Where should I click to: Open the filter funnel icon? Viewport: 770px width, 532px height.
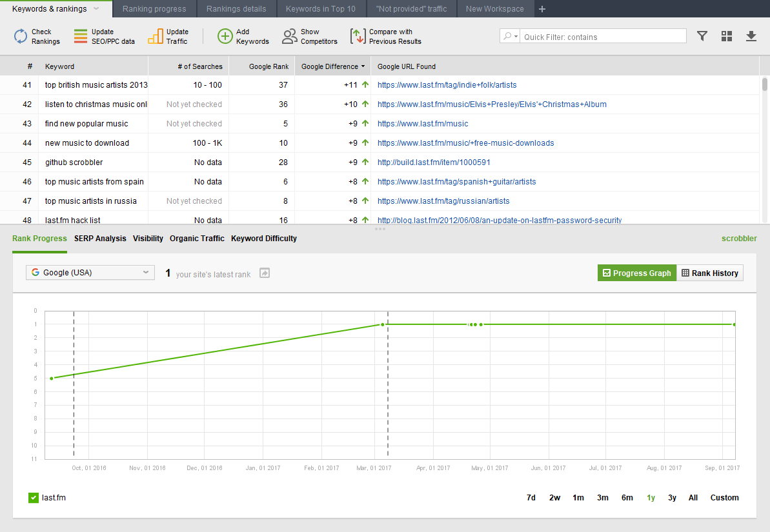702,36
